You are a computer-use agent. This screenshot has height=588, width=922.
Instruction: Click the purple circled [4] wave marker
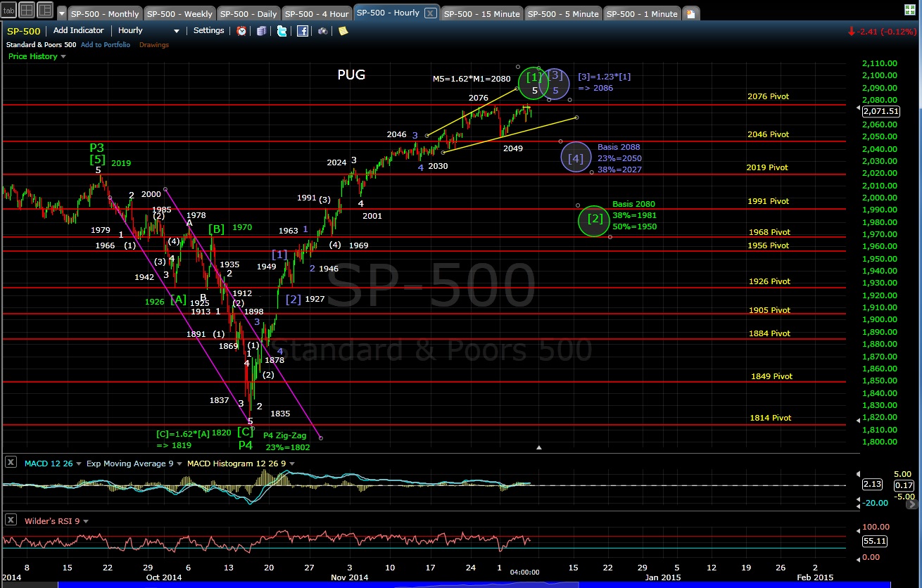(576, 158)
